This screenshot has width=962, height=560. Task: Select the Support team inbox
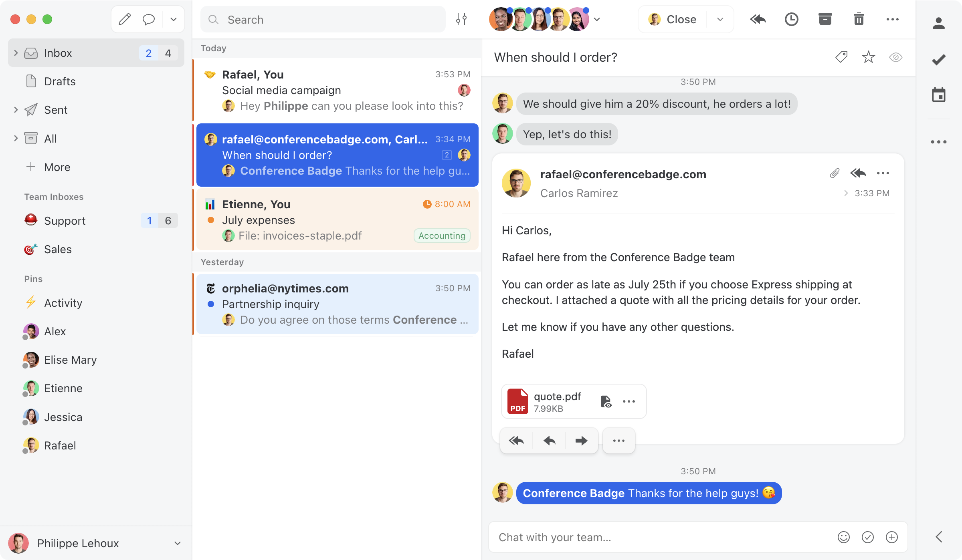[x=65, y=220]
